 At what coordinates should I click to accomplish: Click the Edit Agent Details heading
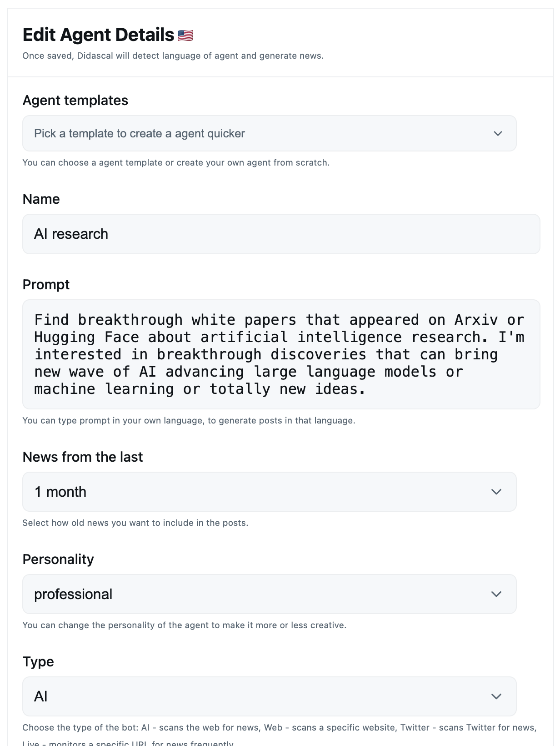pyautogui.click(x=99, y=35)
